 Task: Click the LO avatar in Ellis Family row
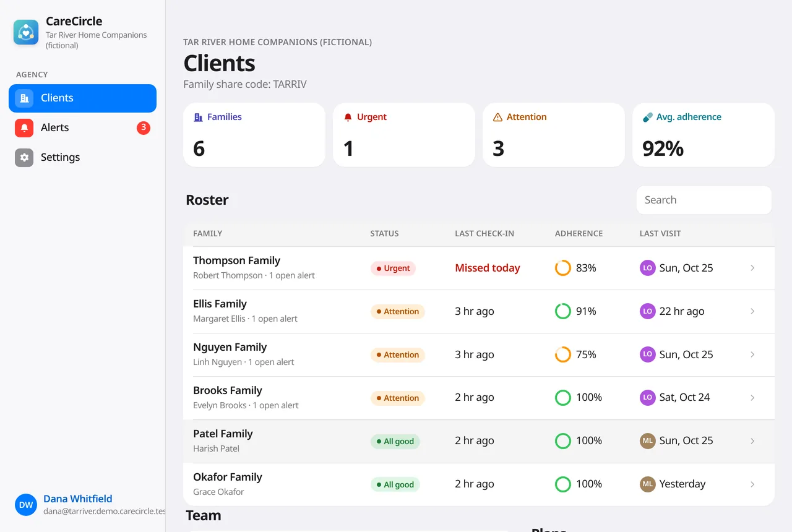pos(648,311)
